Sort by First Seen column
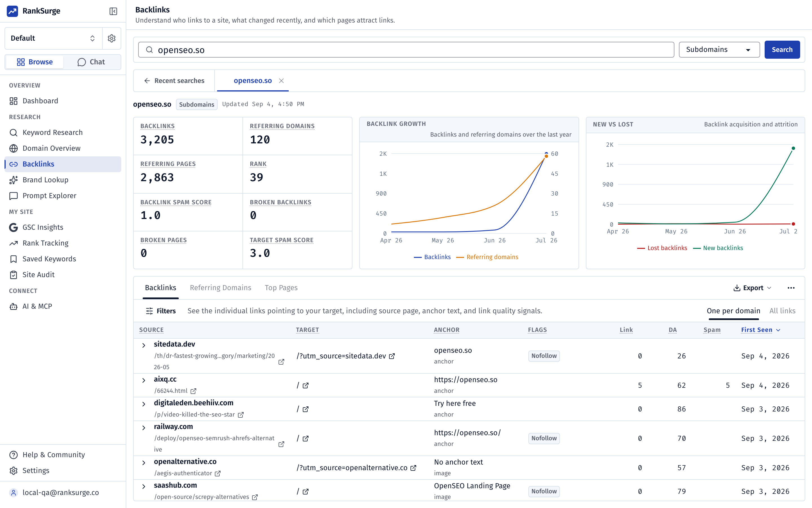 point(760,330)
